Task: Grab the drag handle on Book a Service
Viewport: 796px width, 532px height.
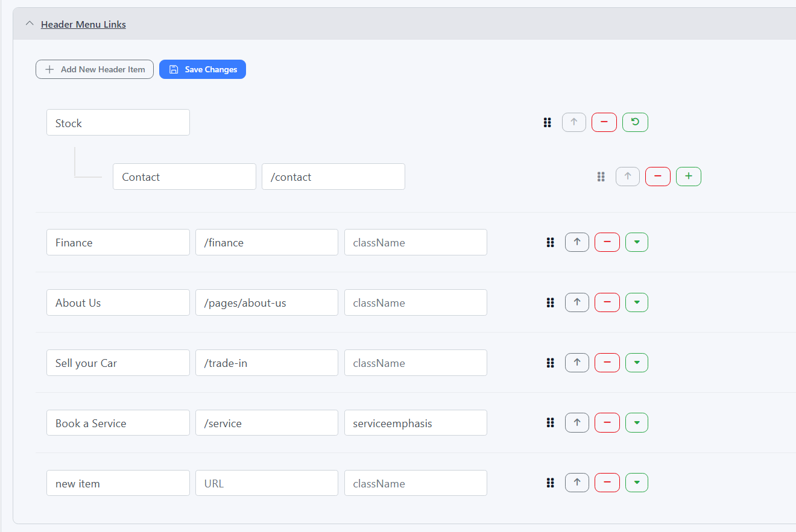Action: pyautogui.click(x=550, y=423)
